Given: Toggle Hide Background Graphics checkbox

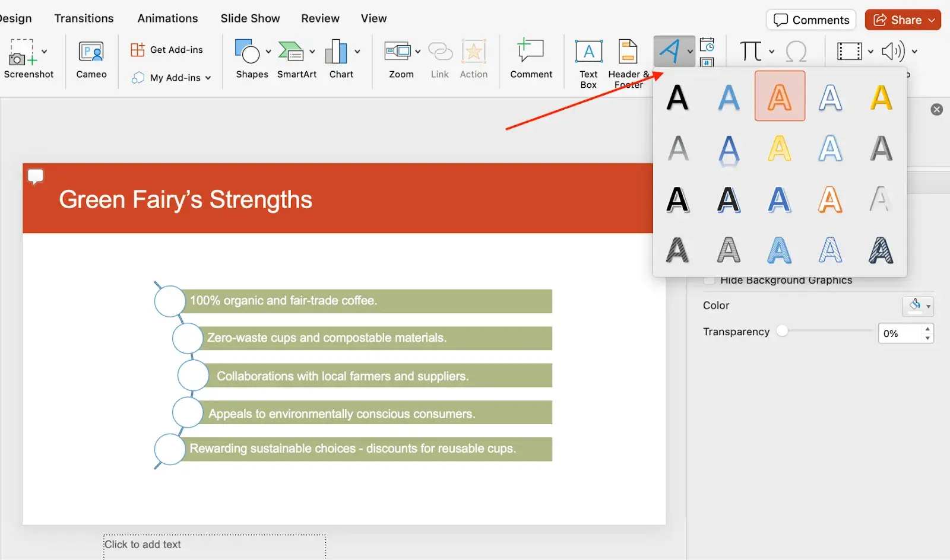Looking at the screenshot, I should [709, 281].
